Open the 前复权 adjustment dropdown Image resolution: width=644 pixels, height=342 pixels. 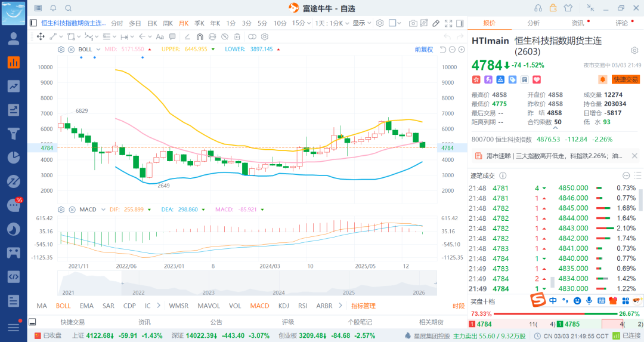click(x=424, y=50)
